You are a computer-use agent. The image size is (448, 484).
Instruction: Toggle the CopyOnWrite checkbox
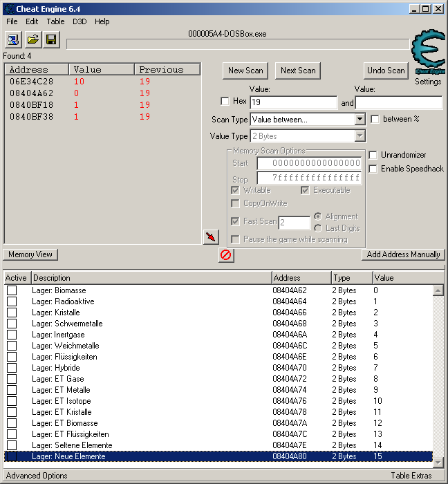click(236, 203)
